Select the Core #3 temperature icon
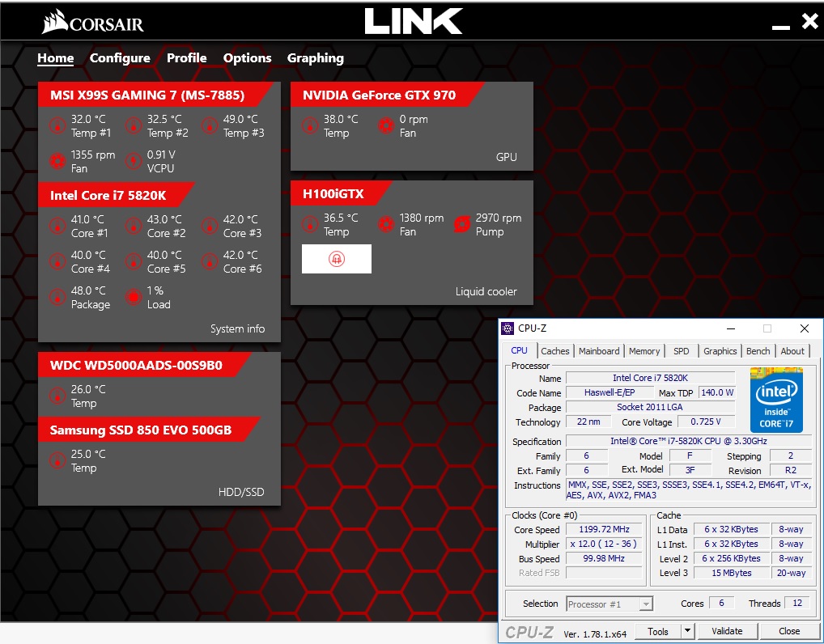This screenshot has height=644, width=824. pyautogui.click(x=210, y=227)
